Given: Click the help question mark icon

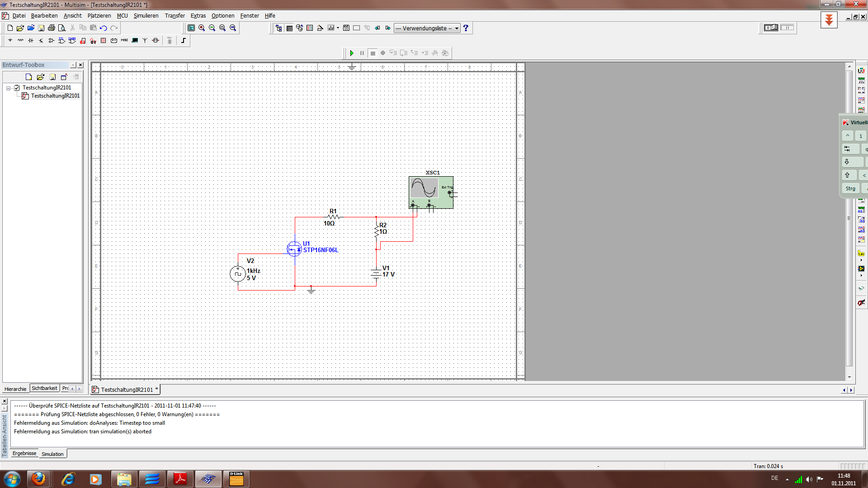Looking at the screenshot, I should tap(466, 28).
